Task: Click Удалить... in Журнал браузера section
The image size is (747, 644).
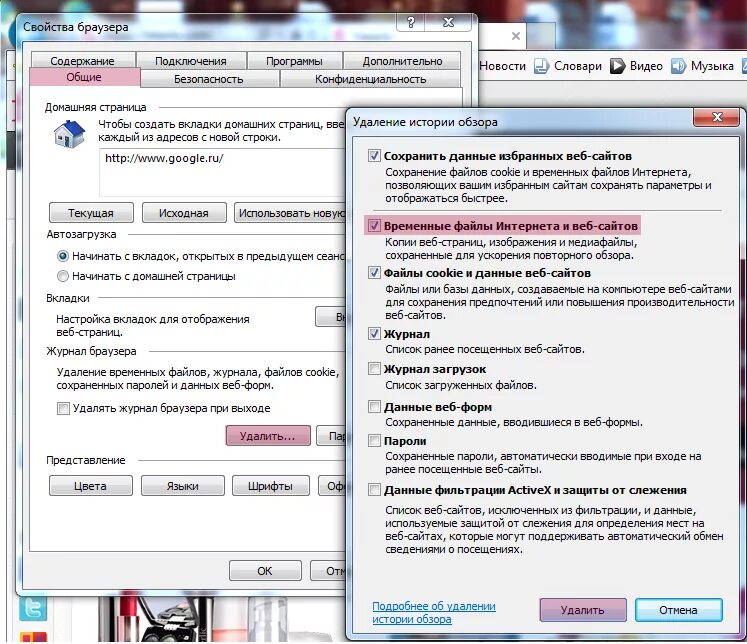Action: pos(268,436)
